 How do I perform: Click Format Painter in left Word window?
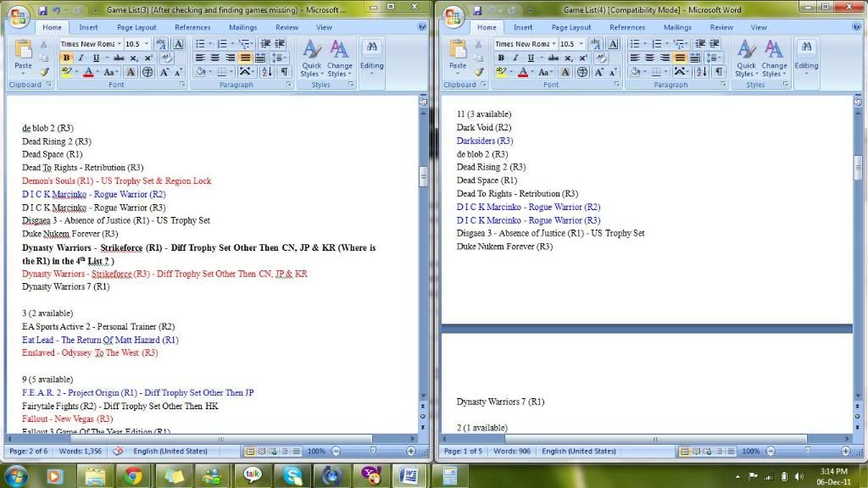pos(45,73)
